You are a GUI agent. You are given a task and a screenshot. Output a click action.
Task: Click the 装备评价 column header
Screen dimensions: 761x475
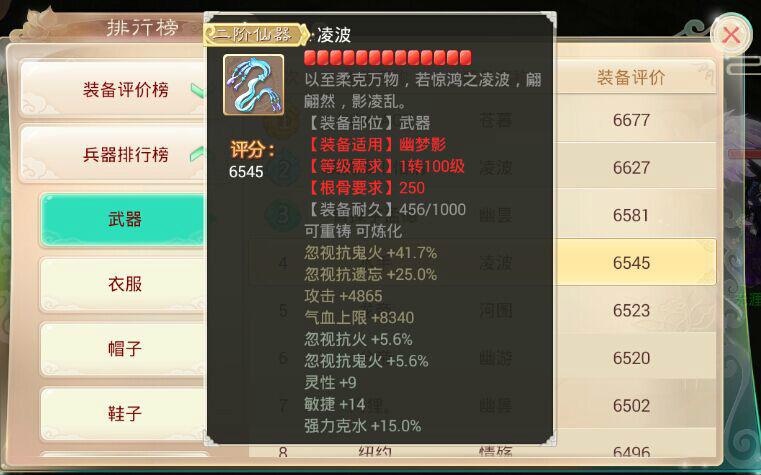(x=630, y=77)
